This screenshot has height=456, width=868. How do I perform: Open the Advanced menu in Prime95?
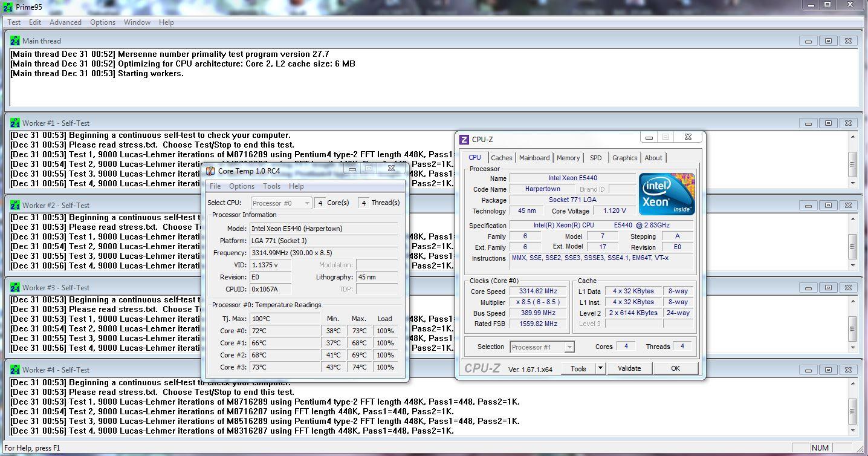[65, 22]
